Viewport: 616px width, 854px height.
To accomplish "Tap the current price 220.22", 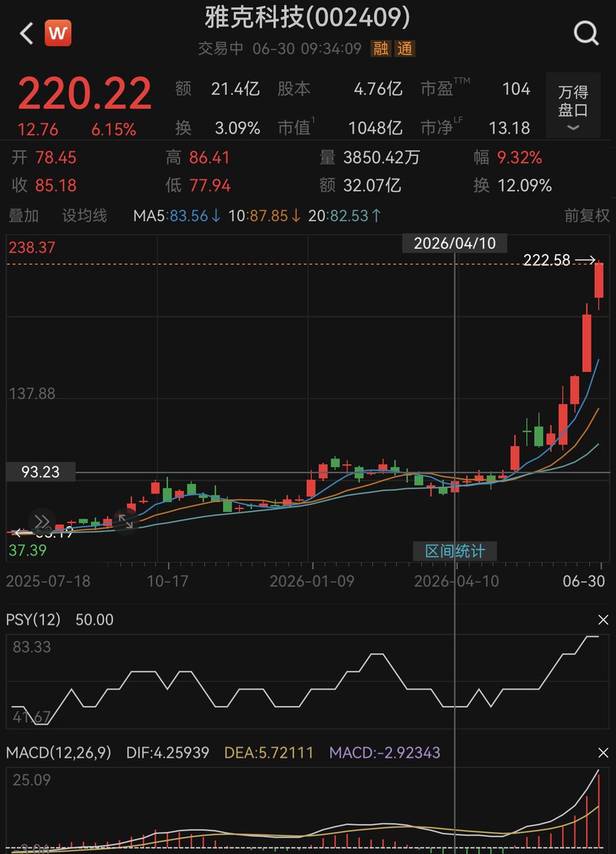I will tap(85, 93).
